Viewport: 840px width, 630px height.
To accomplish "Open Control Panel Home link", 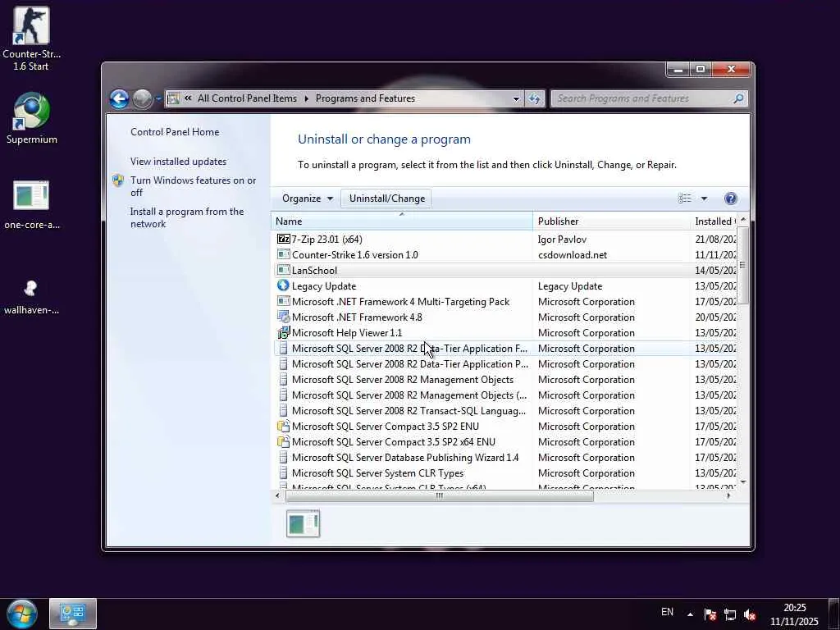I will coord(175,132).
